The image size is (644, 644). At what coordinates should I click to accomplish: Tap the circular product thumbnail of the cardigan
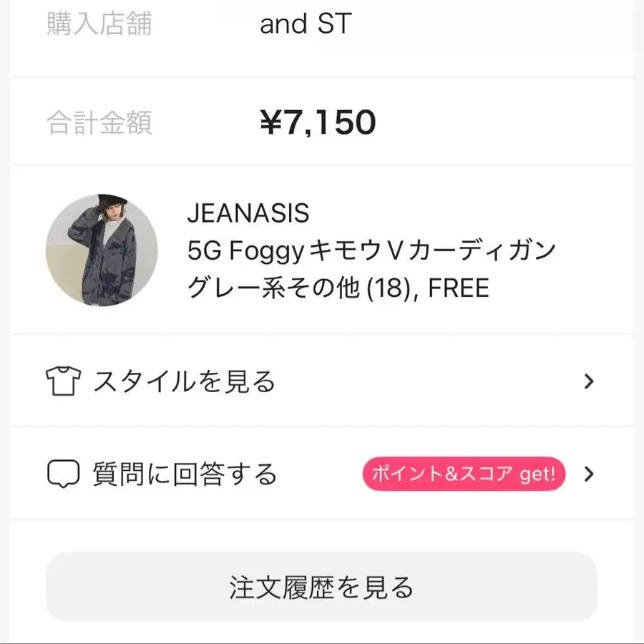(x=102, y=250)
